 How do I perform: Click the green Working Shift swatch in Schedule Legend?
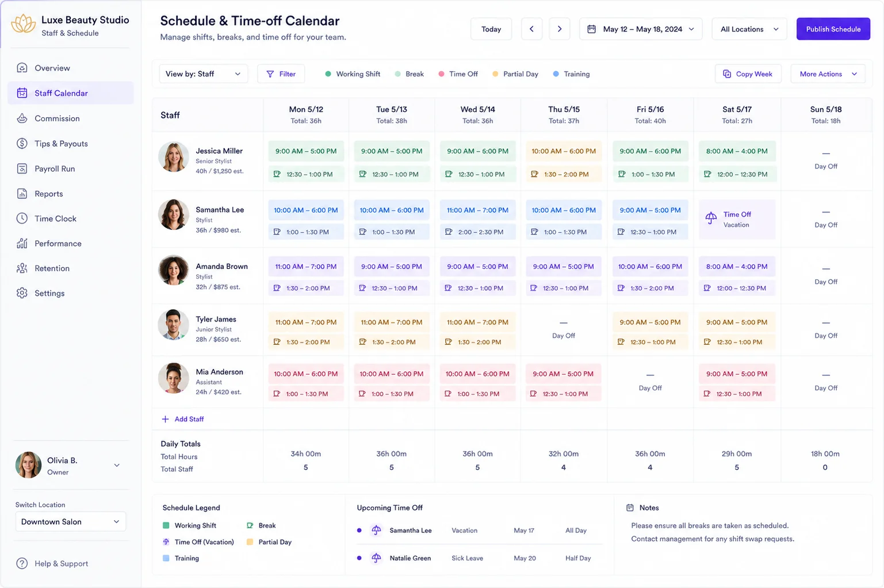point(166,525)
